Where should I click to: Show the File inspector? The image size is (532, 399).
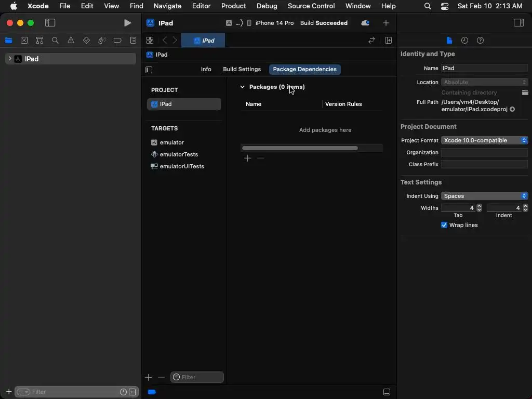[449, 41]
